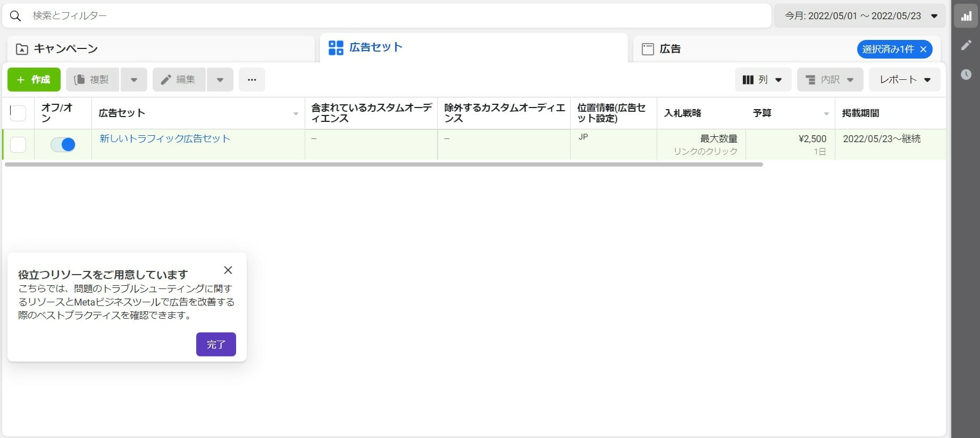
Task: Click the purple 完了 button
Action: point(216,344)
